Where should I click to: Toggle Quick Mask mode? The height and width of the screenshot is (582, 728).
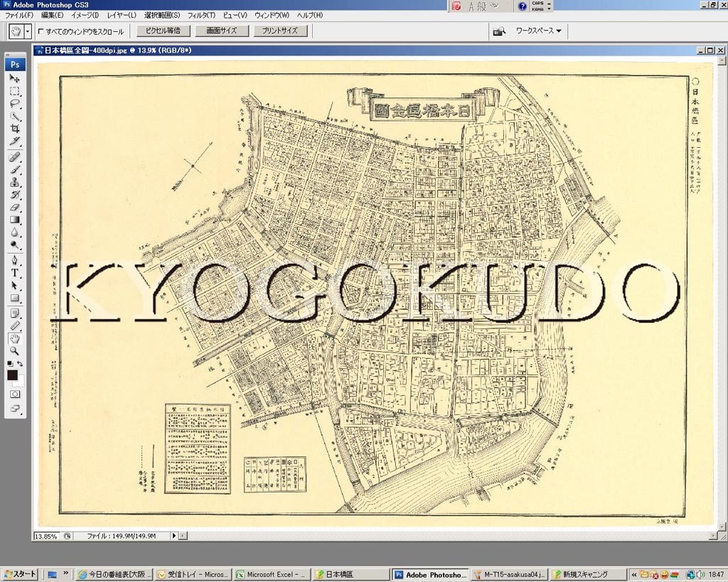click(x=15, y=394)
